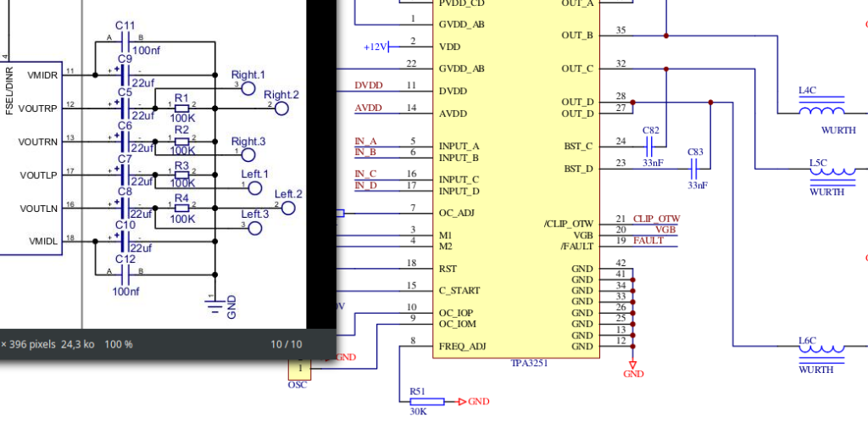Screen dimensions: 868x423
Task: Click the Right.2 output connector circle
Action: pos(281,108)
